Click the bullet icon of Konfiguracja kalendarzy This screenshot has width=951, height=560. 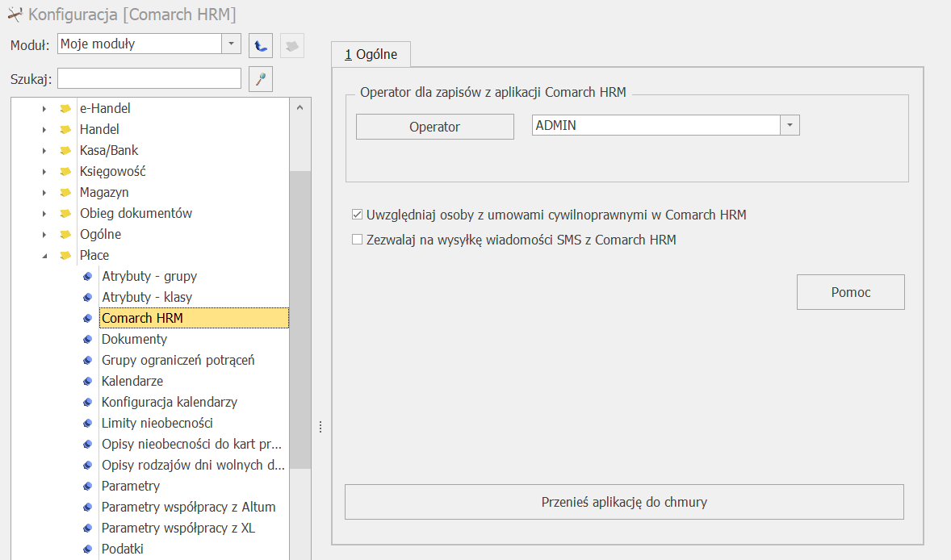tap(87, 403)
